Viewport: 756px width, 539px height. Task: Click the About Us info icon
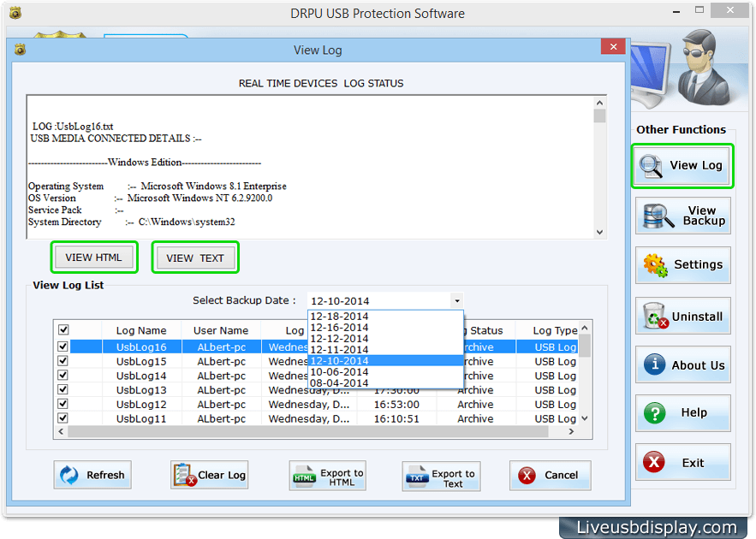click(655, 364)
